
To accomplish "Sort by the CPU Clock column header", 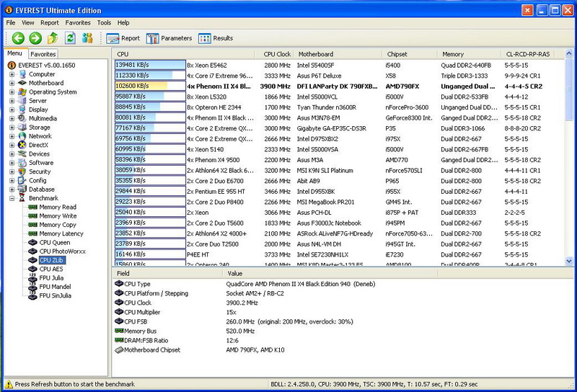I will pos(274,54).
